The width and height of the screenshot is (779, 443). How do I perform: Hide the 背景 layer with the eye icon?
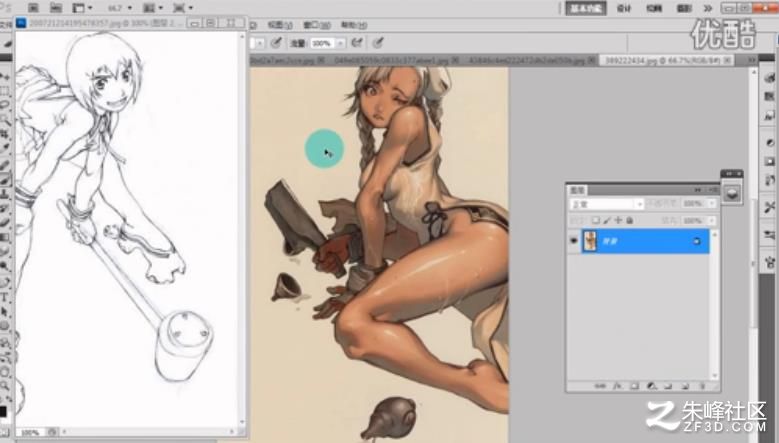click(574, 241)
